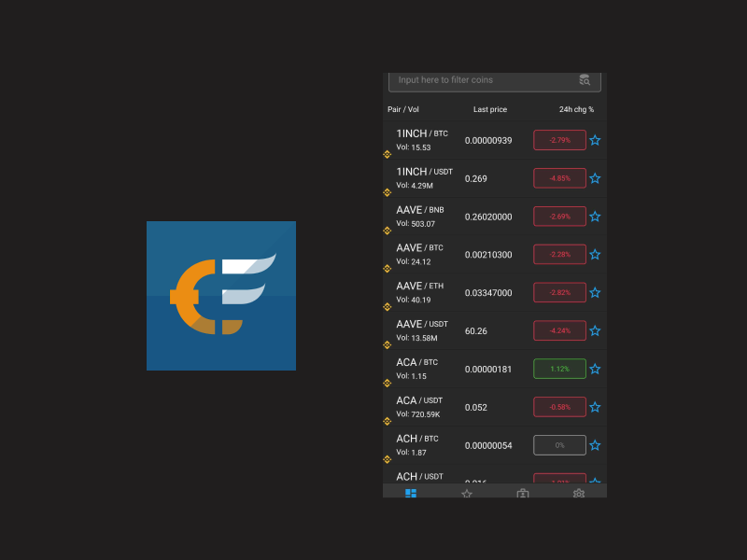
Task: Open the Markets tab via grid icon
Action: [410, 494]
